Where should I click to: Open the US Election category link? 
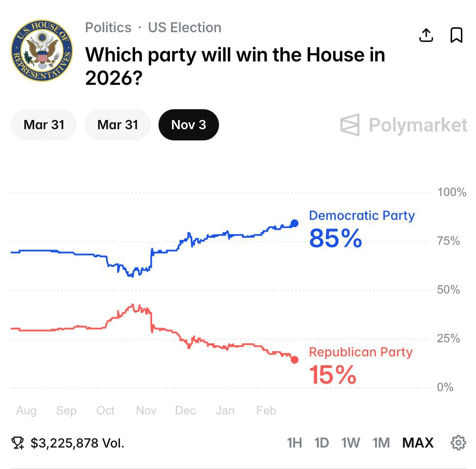click(185, 27)
